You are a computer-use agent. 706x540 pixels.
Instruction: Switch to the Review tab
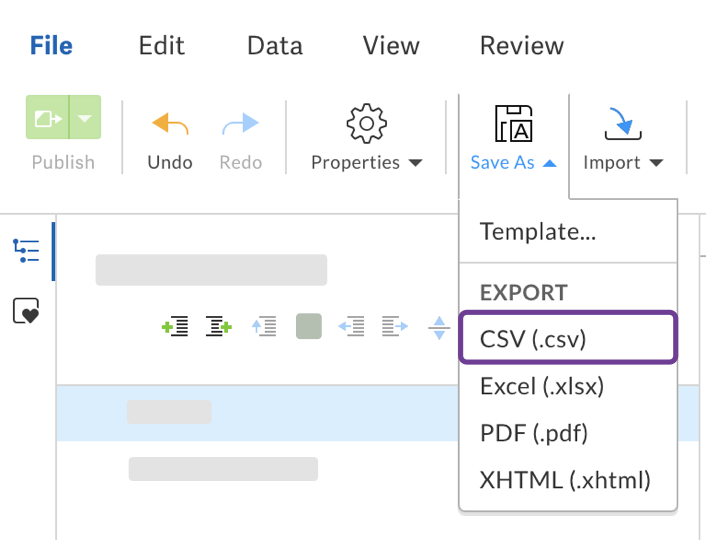[x=522, y=46]
